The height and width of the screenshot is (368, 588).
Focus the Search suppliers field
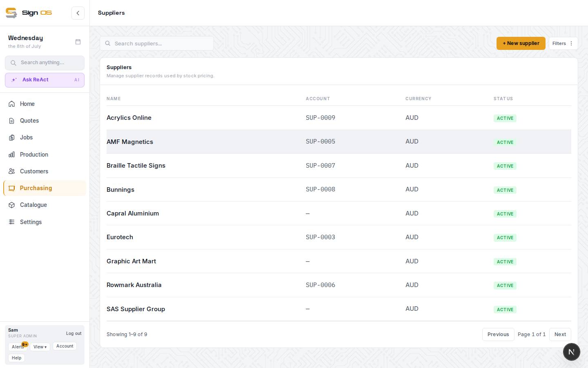(x=157, y=43)
